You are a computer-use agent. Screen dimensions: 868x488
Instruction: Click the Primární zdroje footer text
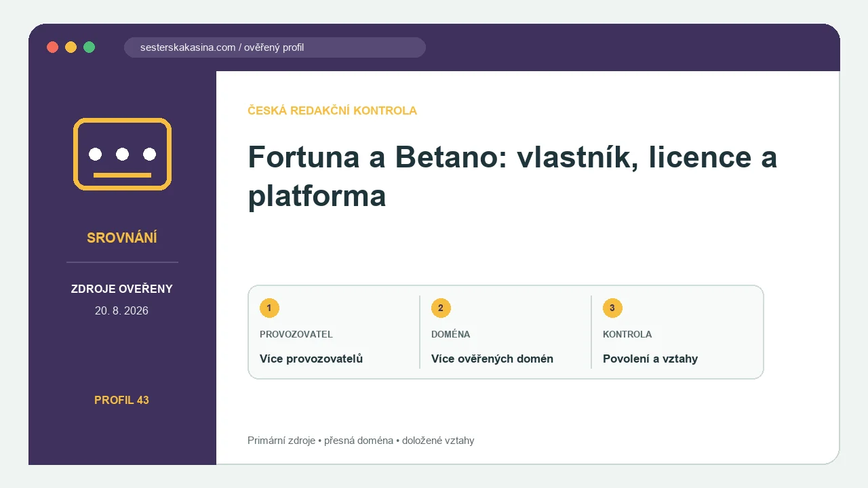point(361,441)
